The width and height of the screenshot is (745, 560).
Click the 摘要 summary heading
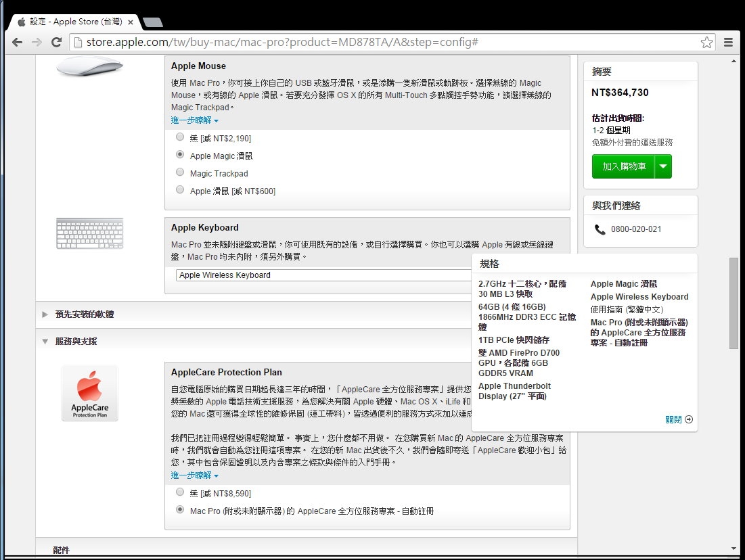tap(602, 72)
